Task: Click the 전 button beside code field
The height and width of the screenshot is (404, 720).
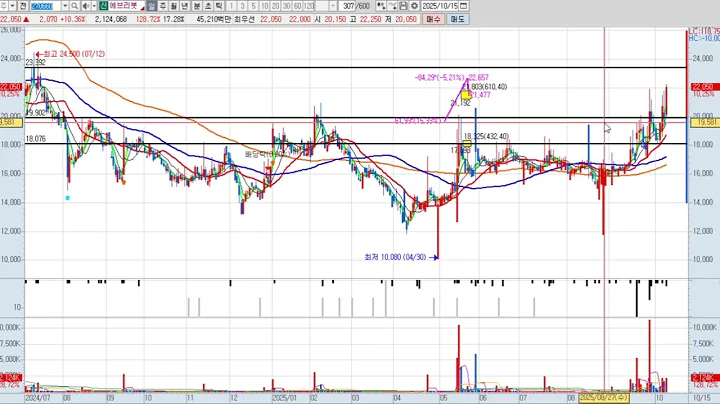Action: pos(22,6)
